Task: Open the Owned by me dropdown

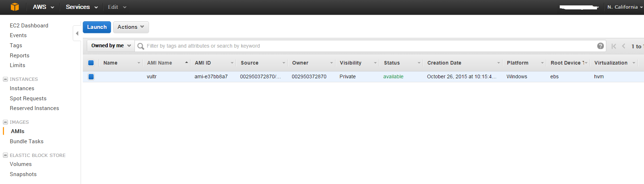Action: pos(111,46)
